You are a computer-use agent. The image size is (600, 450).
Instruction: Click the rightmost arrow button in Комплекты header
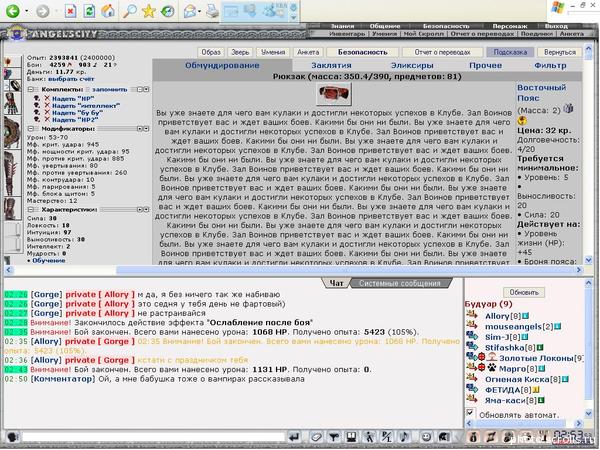pos(147,89)
